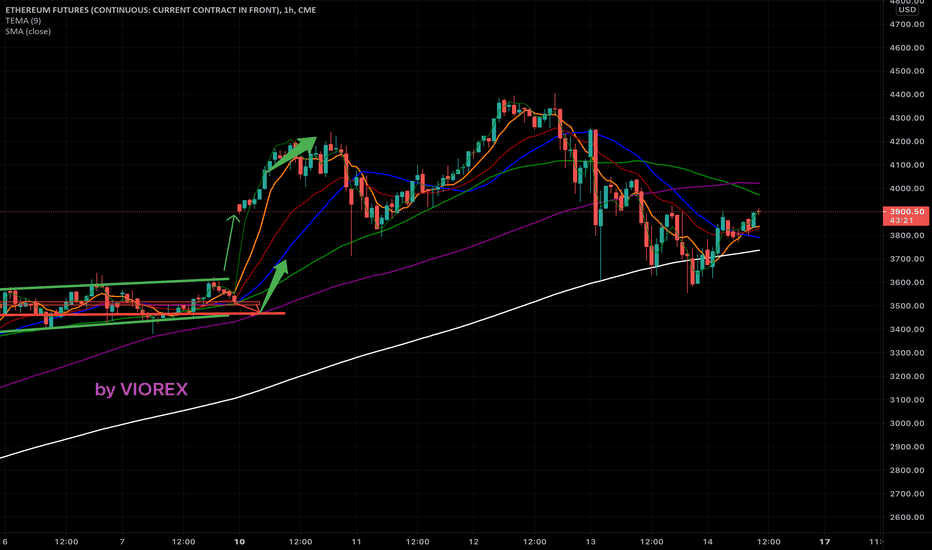932x550 pixels.
Task: Click the 4500.00 price axis label
Action: pos(907,71)
